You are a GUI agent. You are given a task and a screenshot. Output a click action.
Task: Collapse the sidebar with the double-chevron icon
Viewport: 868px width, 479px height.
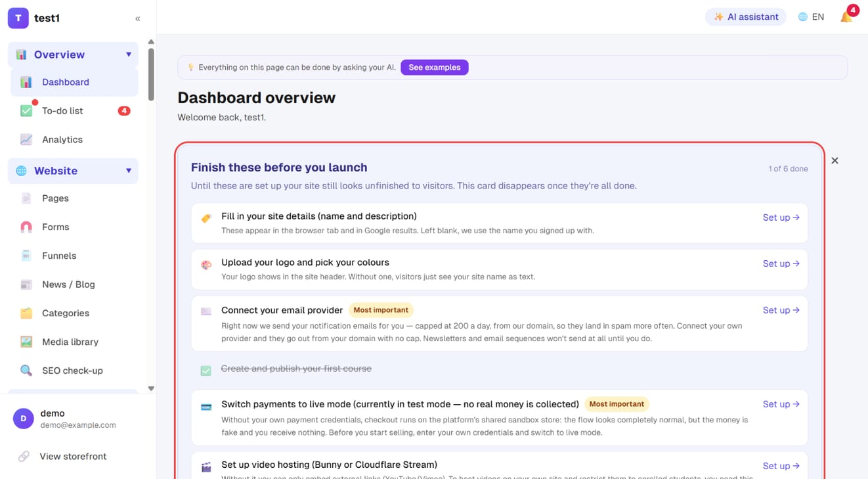[x=138, y=18]
